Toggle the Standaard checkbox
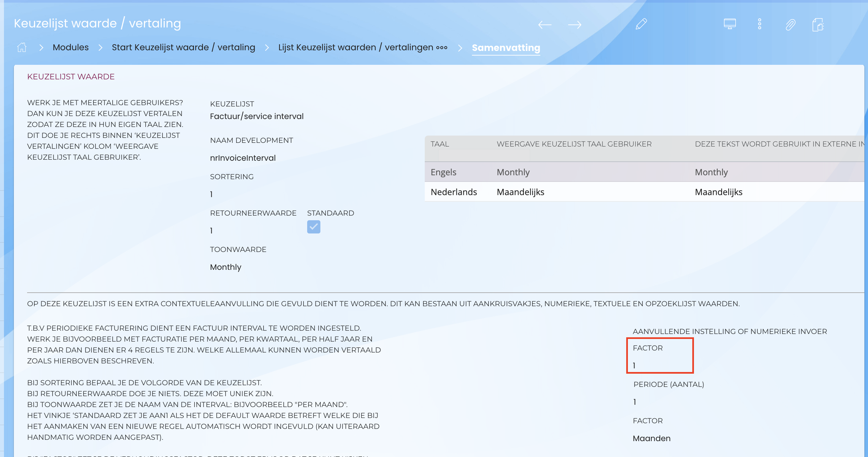868x457 pixels. click(x=313, y=227)
